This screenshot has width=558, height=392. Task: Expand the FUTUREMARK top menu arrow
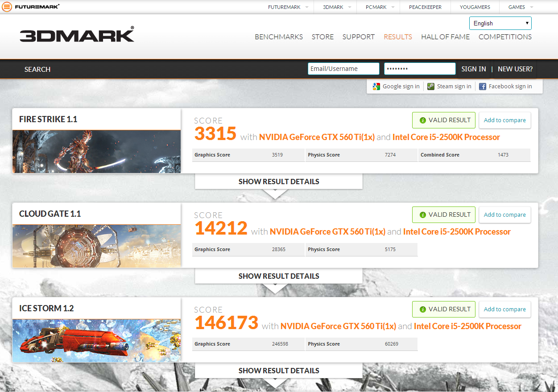306,7
